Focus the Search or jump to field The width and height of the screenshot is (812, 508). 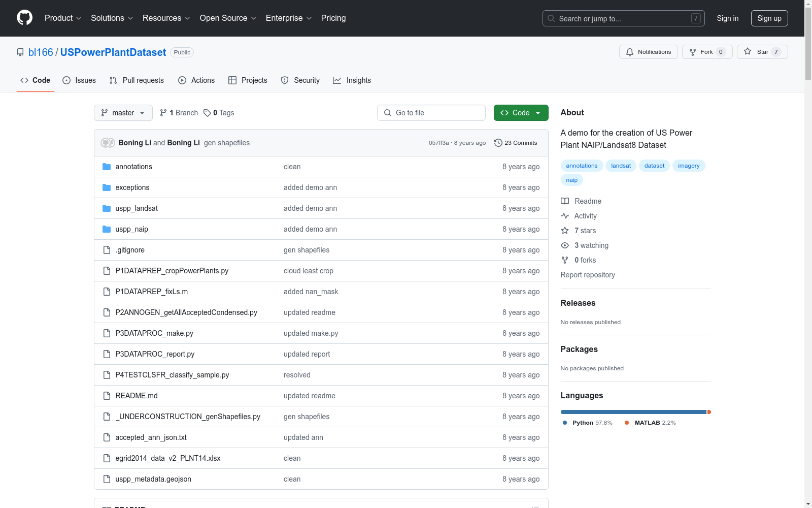click(624, 18)
